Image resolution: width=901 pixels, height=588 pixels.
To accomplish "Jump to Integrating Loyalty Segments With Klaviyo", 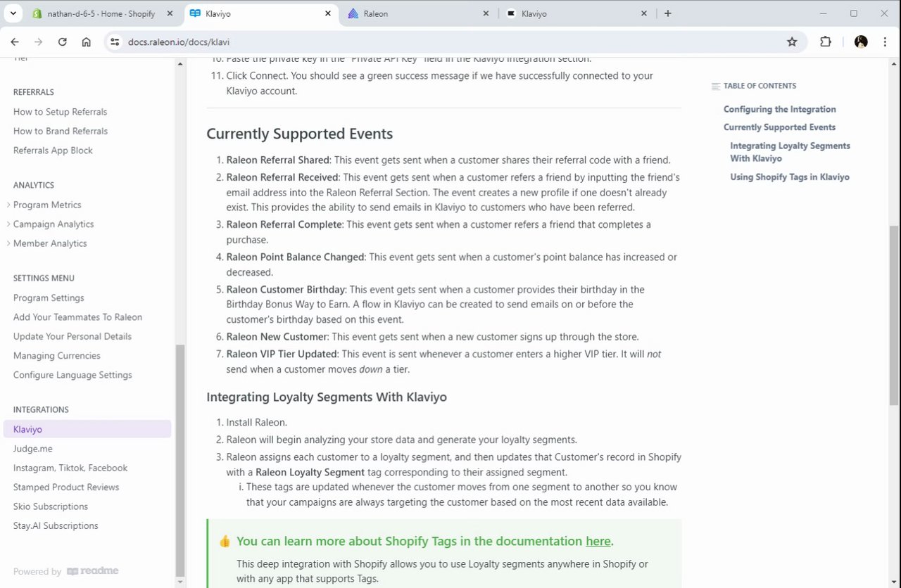I will point(790,152).
